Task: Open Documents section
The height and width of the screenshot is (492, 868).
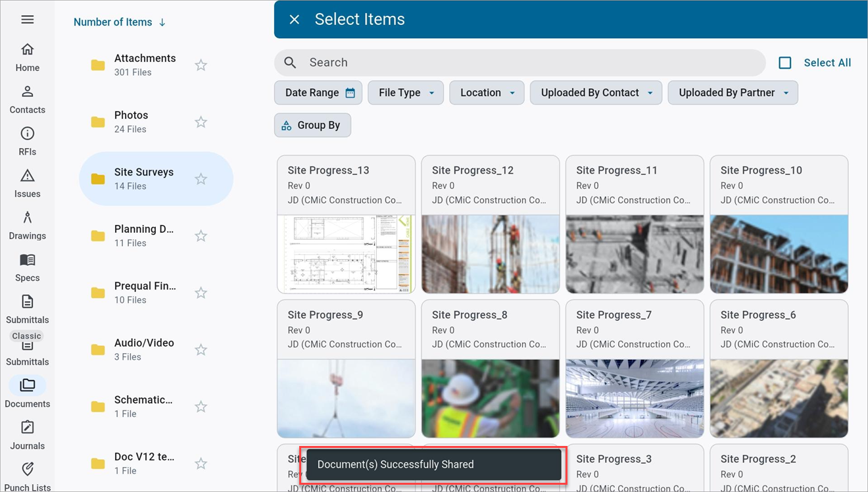Action: click(27, 393)
